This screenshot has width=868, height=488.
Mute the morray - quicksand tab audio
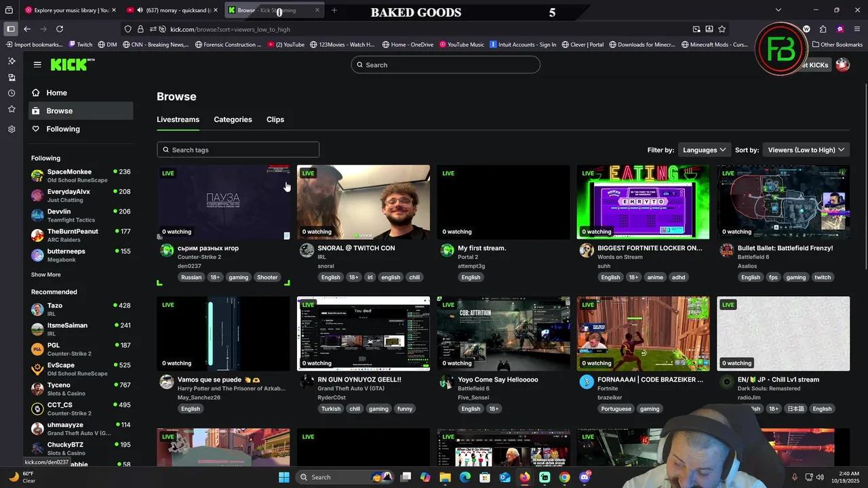[x=140, y=10]
